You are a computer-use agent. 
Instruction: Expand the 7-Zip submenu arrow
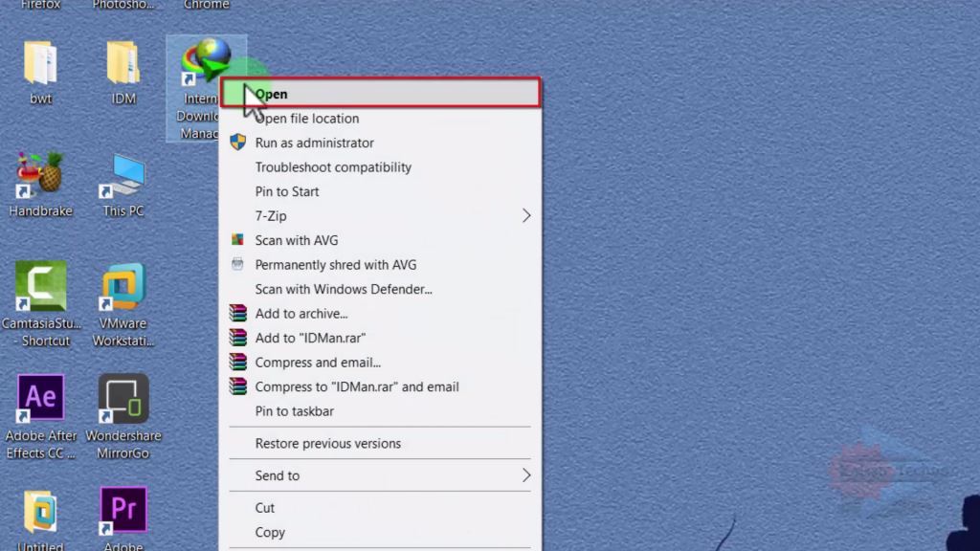pyautogui.click(x=526, y=215)
